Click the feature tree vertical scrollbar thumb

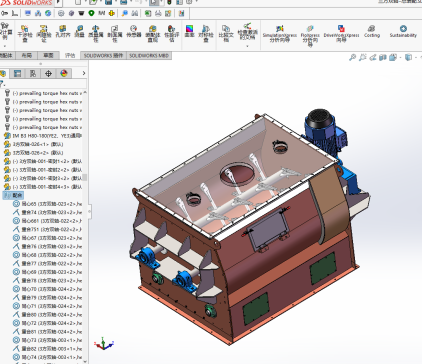coord(85,177)
